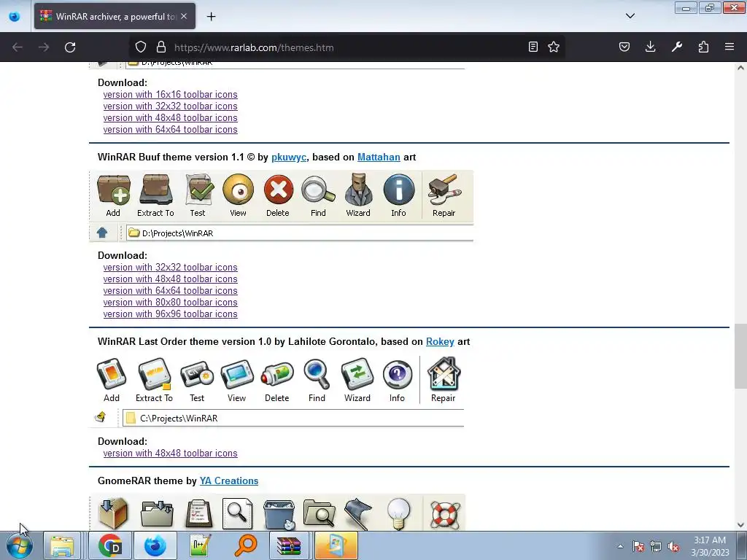Viewport: 747px width, 560px height.
Task: Download Last Order 48x48 toolbar icons
Action: (x=170, y=454)
